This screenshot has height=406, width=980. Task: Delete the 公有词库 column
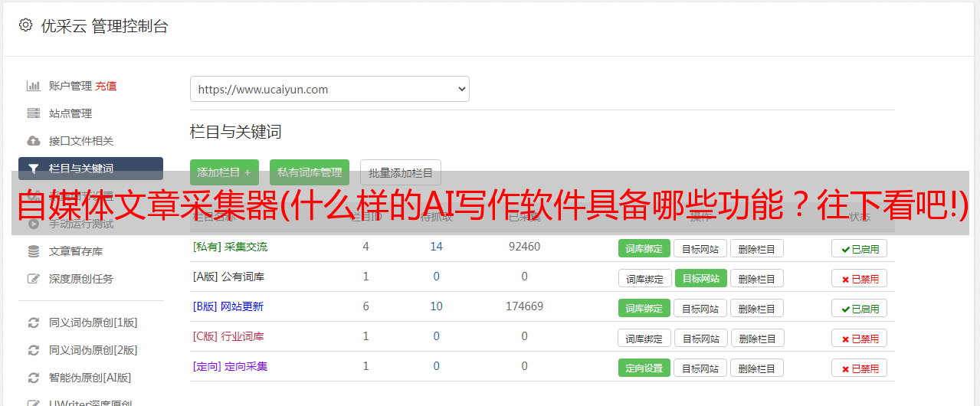click(x=756, y=278)
